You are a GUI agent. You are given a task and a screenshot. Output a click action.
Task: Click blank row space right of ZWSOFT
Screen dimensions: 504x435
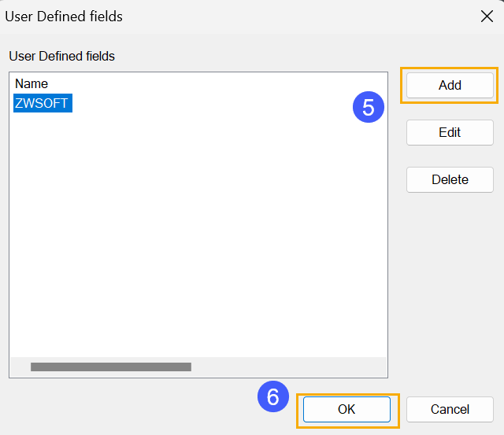209,103
